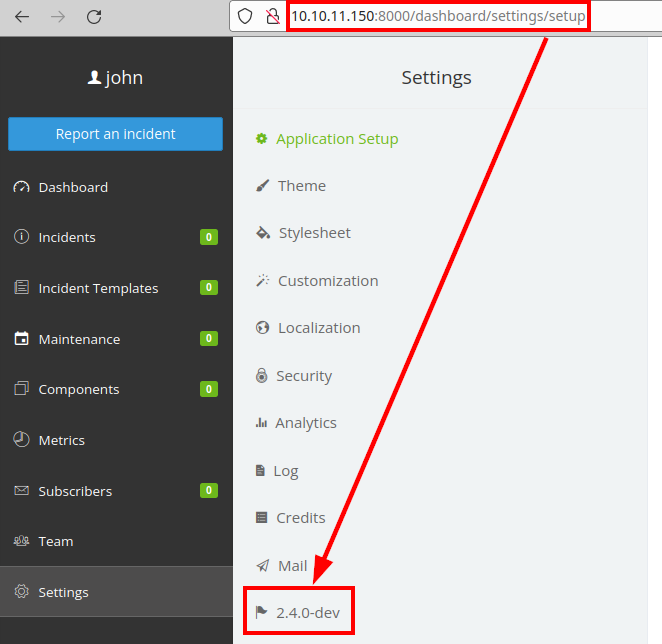The image size is (662, 644).
Task: Click the Components count badge
Action: [209, 389]
